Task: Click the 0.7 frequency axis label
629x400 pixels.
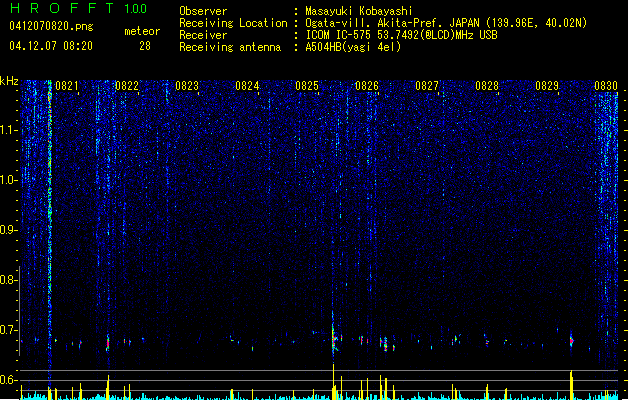Action: 9,330
